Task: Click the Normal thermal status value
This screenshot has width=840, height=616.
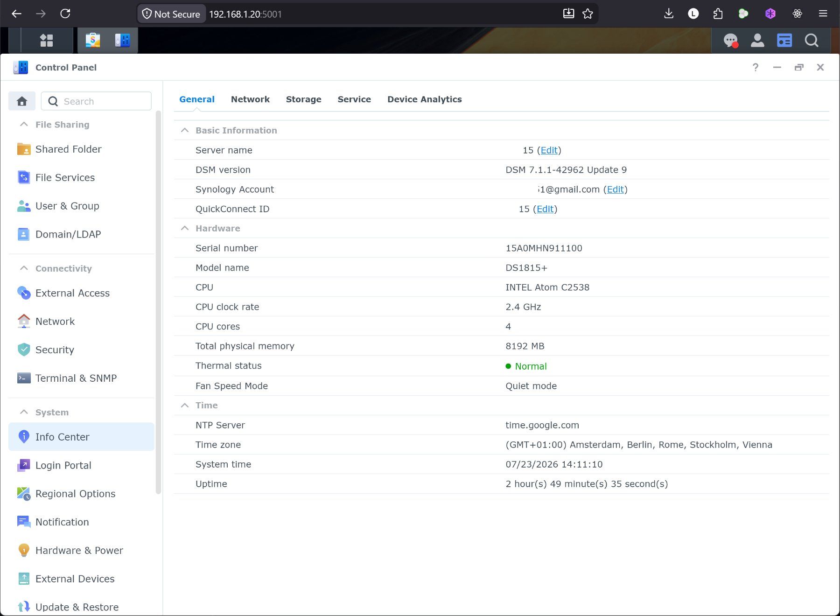Action: click(x=531, y=366)
